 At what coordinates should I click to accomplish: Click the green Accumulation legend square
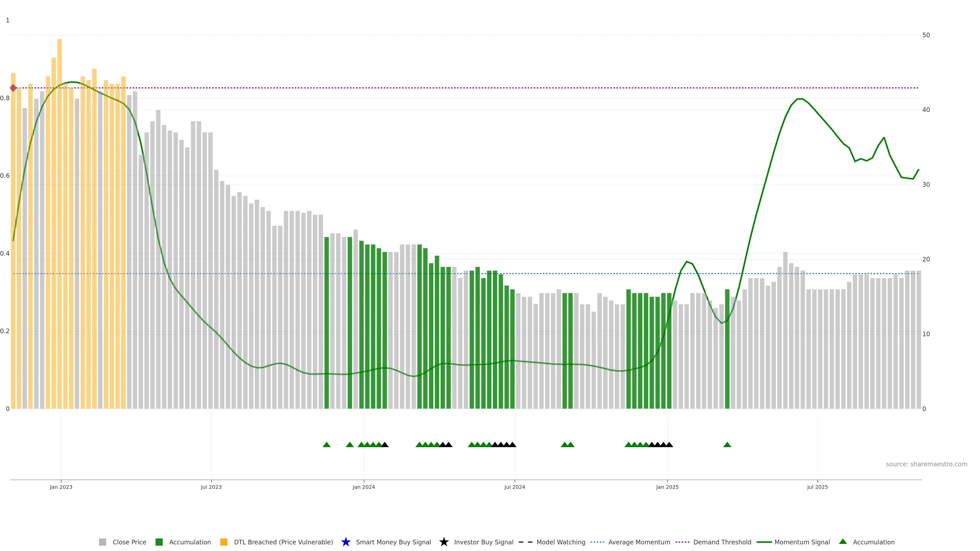[x=159, y=542]
